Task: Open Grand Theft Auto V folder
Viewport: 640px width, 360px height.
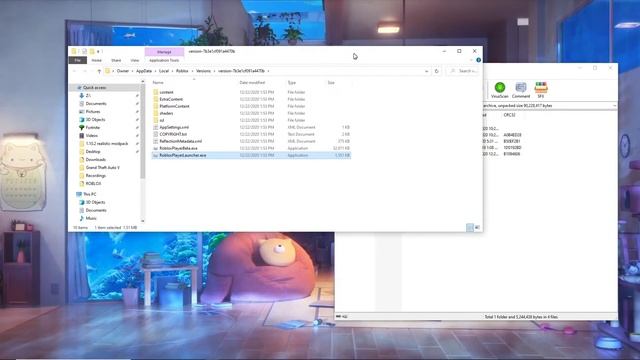Action: pos(102,168)
